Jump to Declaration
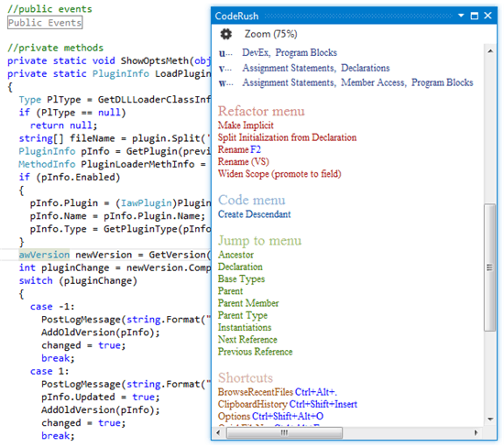This screenshot has height=447, width=504. pos(241,267)
